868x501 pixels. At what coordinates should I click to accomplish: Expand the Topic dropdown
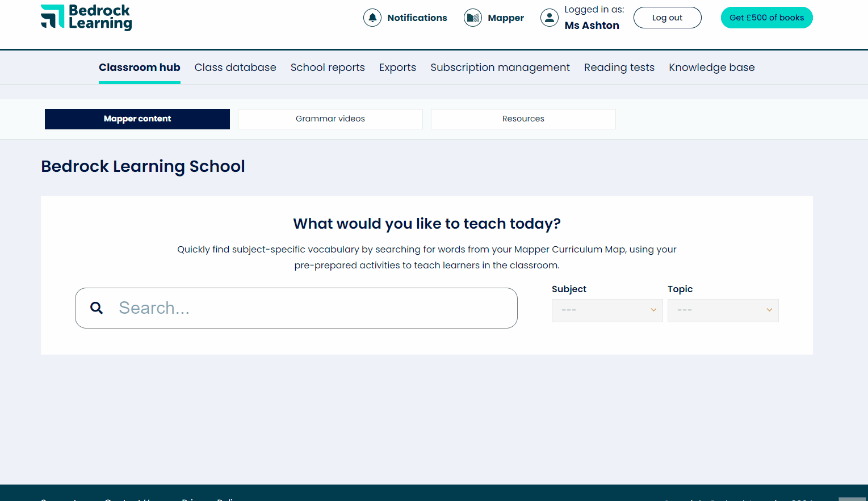click(x=723, y=310)
